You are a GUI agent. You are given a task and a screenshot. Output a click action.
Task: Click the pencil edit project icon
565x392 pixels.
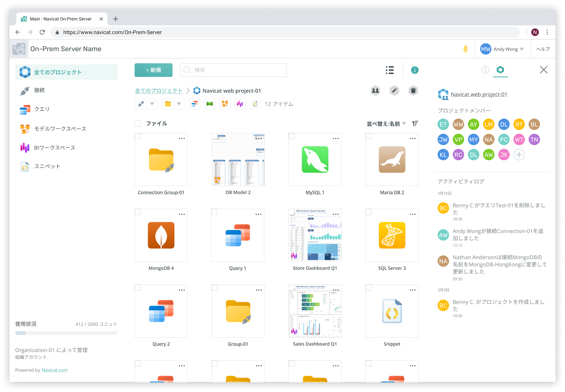click(394, 91)
